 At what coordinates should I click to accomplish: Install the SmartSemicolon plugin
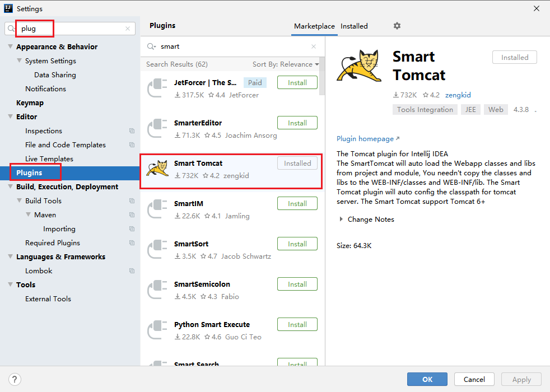[x=297, y=284]
